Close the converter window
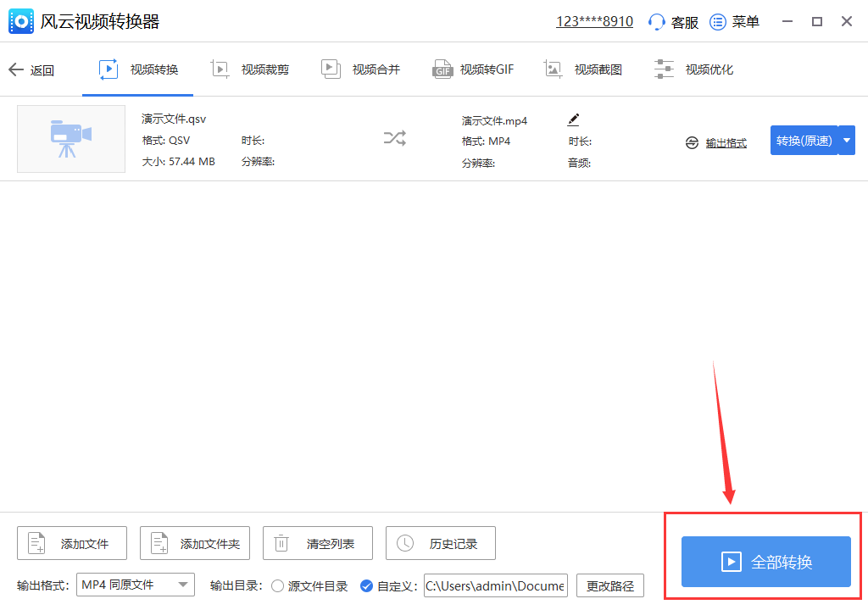This screenshot has width=868, height=610. pyautogui.click(x=847, y=21)
